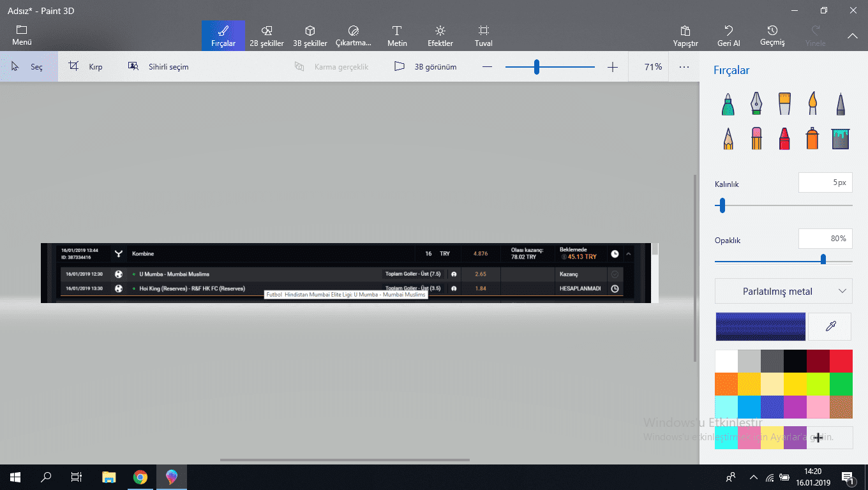
Task: Collapse the ribbon with the chevron
Action: coord(853,36)
